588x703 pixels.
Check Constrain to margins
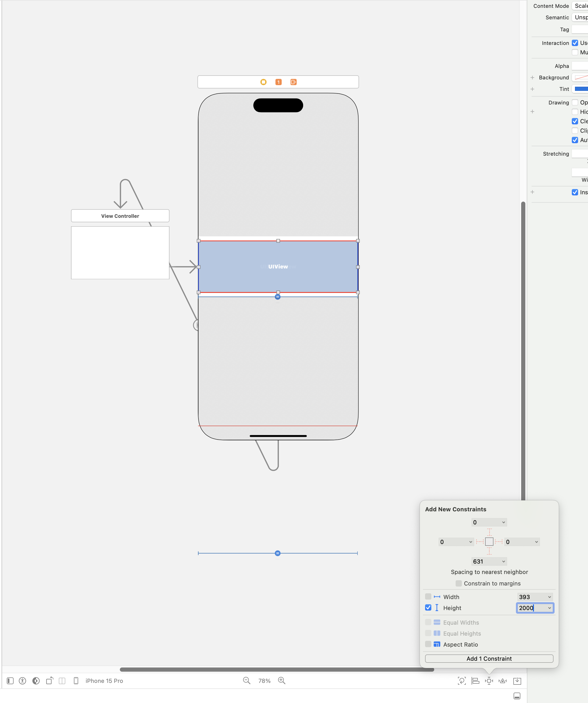tap(458, 583)
